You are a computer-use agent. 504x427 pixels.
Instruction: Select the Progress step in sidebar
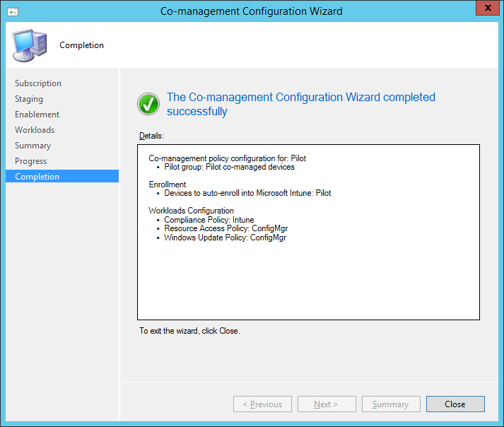31,160
